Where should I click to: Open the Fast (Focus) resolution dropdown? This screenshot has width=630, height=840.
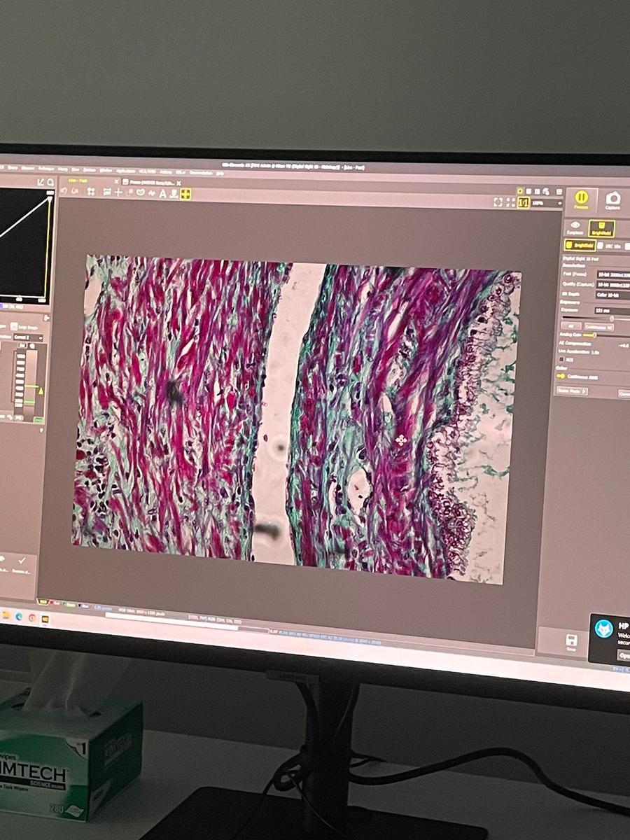click(612, 274)
